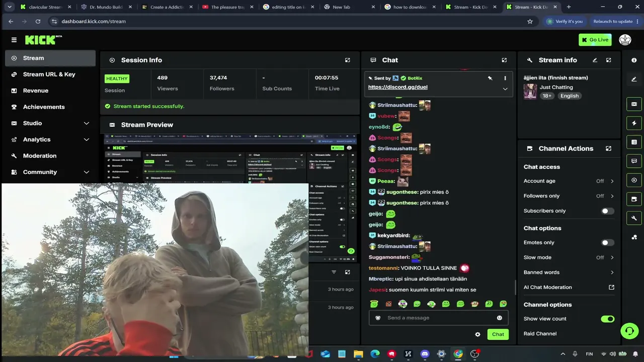Open the emoji picker in message box
The width and height of the screenshot is (644, 362).
click(500, 318)
